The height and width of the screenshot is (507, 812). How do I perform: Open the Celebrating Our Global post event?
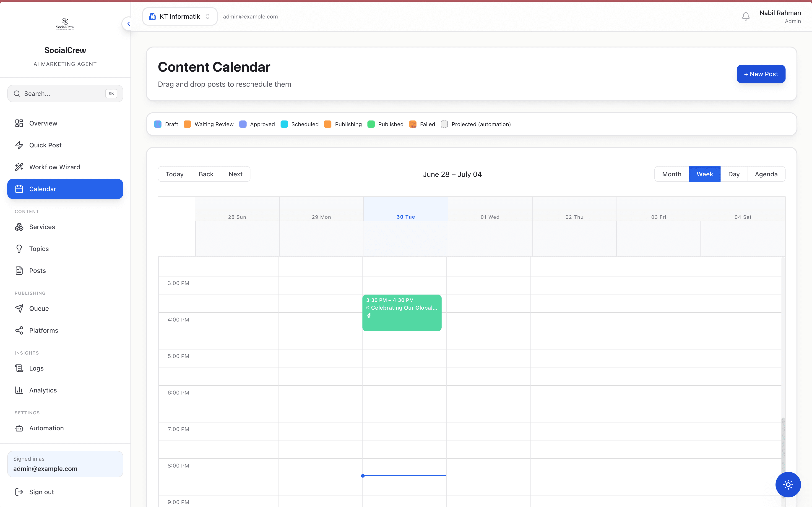tap(402, 313)
